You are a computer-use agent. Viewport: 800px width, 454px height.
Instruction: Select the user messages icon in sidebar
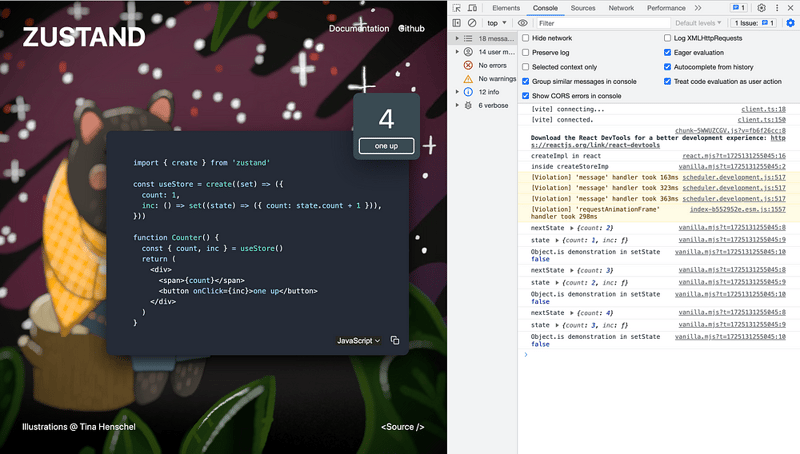[468, 52]
